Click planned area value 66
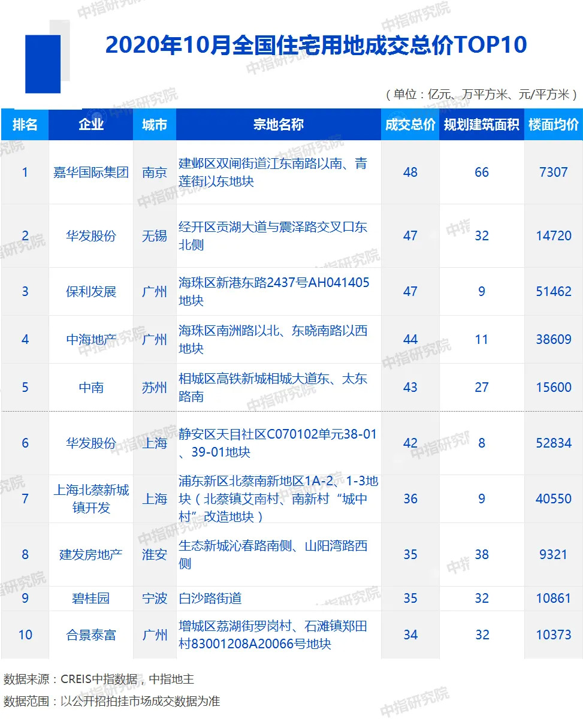The height and width of the screenshot is (728, 583). [x=482, y=173]
